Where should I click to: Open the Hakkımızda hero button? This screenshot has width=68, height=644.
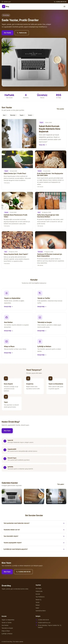tap(22, 33)
